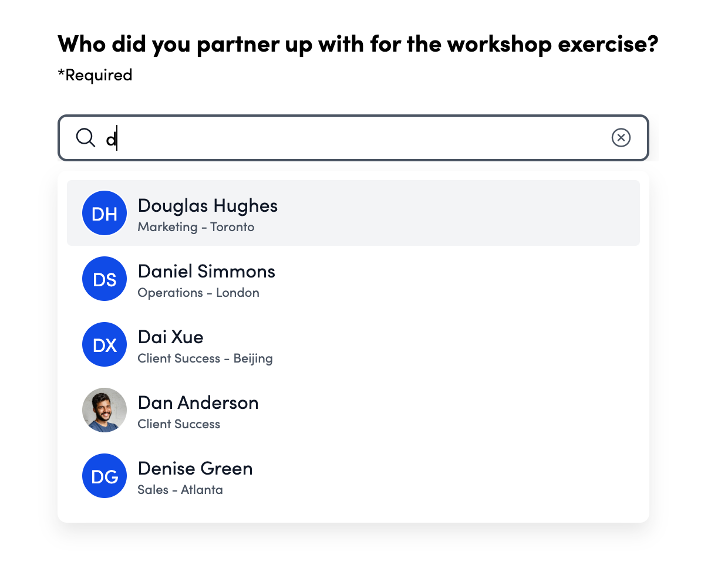Click the DG initials avatar
The height and width of the screenshot is (562, 728).
(x=105, y=476)
